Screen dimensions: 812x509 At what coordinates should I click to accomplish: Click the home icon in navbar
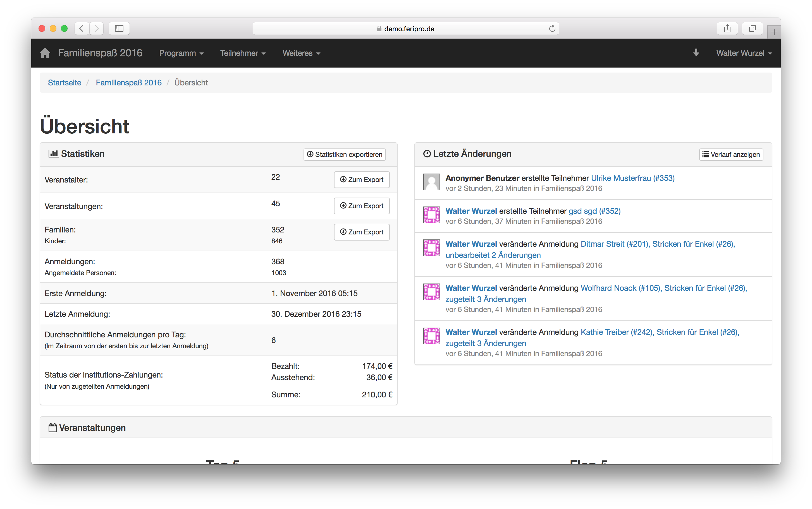click(45, 53)
